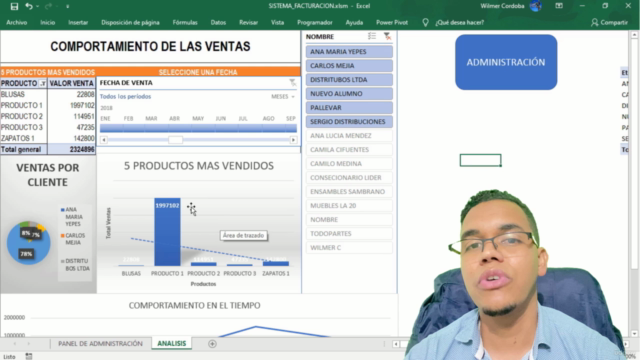This screenshot has width=640, height=360.
Task: Select WILMER C slicer item
Action: [x=349, y=247]
